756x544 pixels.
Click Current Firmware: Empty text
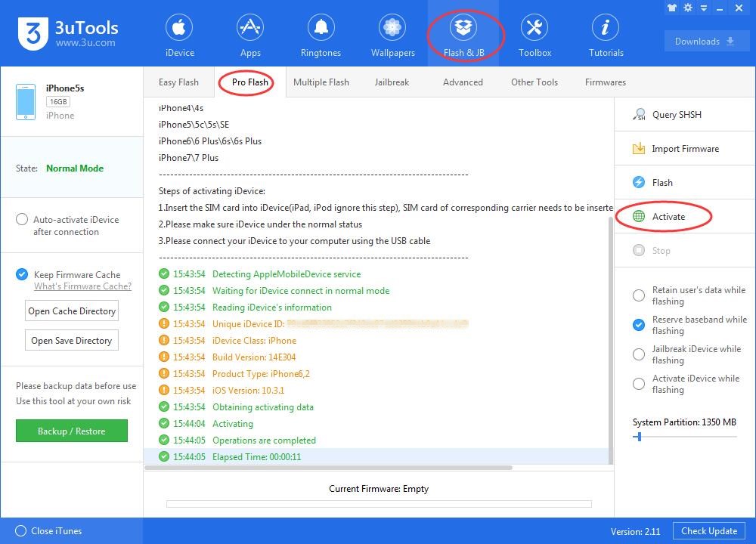click(379, 489)
